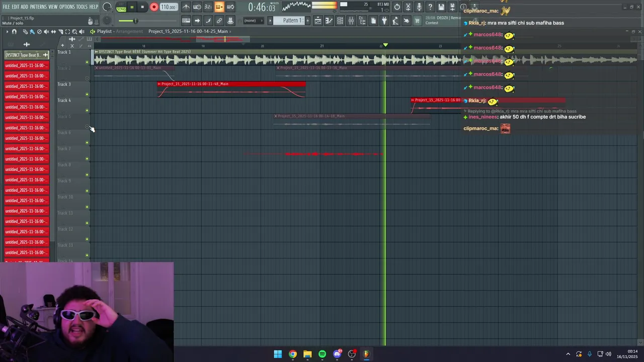Select the Draw pencil tool in playlist
This screenshot has width=644, height=362.
[x=25, y=32]
